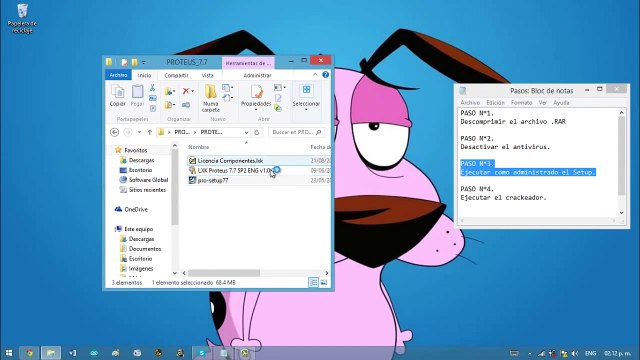Image resolution: width=640 pixels, height=360 pixels.
Task: Open Escritorio under Favoritos
Action: [x=140, y=170]
